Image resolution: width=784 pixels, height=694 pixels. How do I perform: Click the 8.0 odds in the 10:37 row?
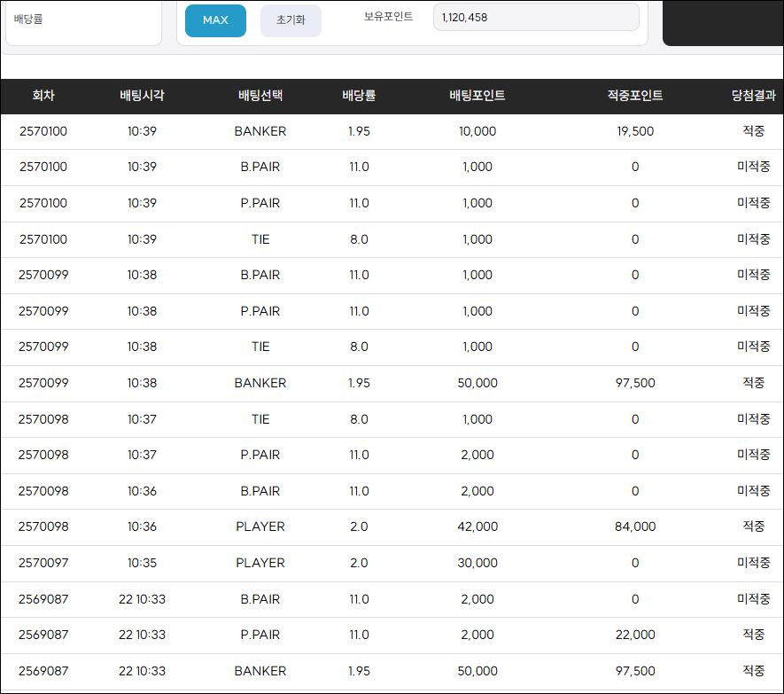point(359,419)
